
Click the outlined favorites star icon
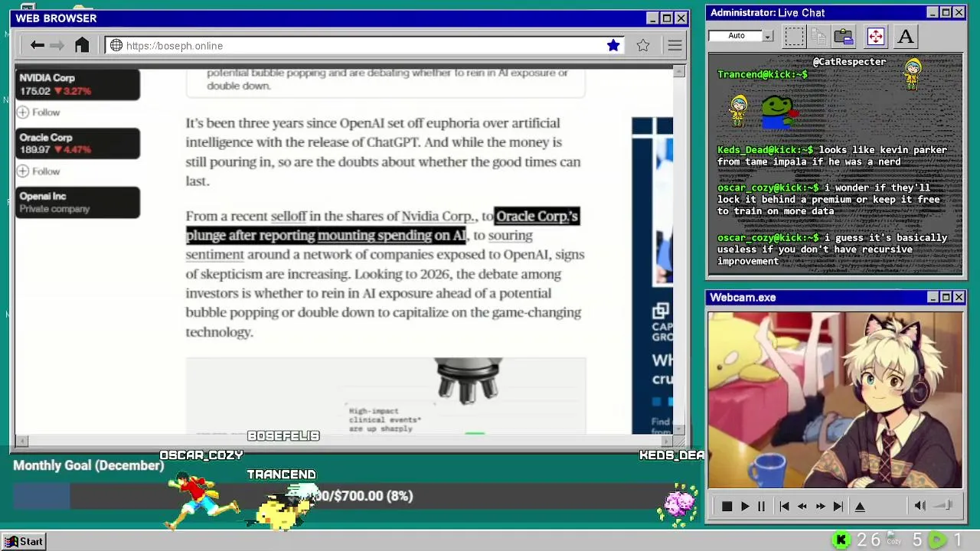643,45
